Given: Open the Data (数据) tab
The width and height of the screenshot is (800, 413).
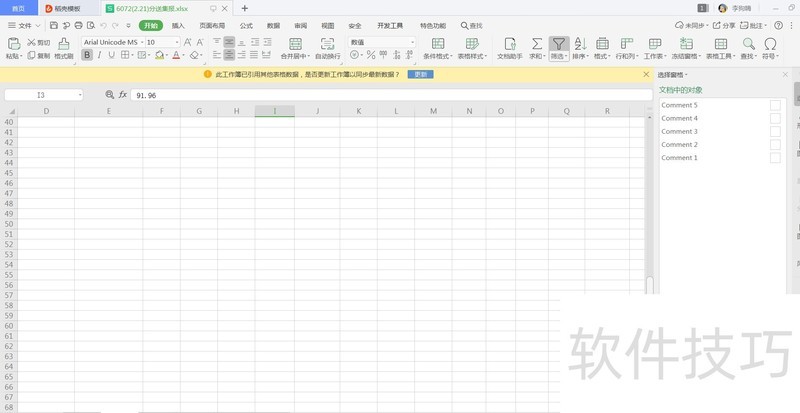Looking at the screenshot, I should point(273,26).
